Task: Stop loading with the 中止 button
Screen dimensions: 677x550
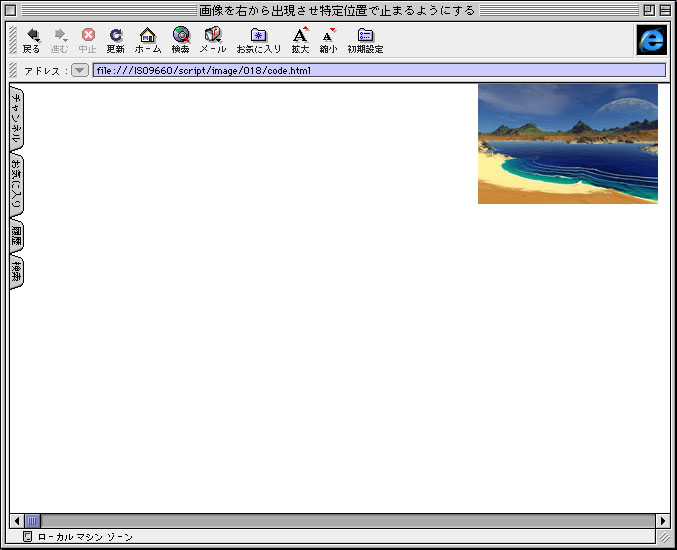Action: click(88, 41)
